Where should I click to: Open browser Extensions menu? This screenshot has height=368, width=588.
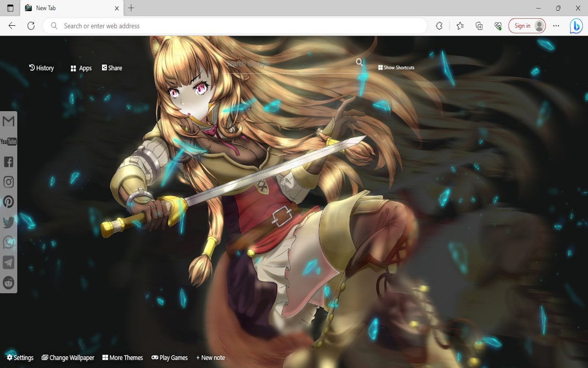439,26
